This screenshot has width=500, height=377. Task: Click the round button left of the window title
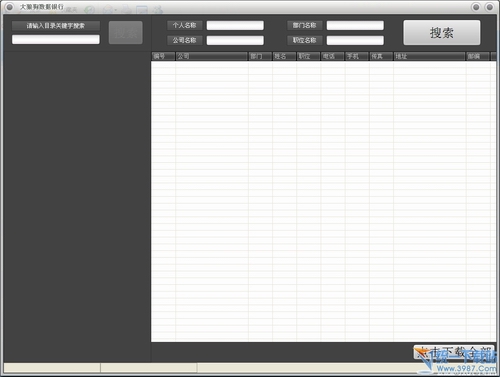pyautogui.click(x=9, y=7)
